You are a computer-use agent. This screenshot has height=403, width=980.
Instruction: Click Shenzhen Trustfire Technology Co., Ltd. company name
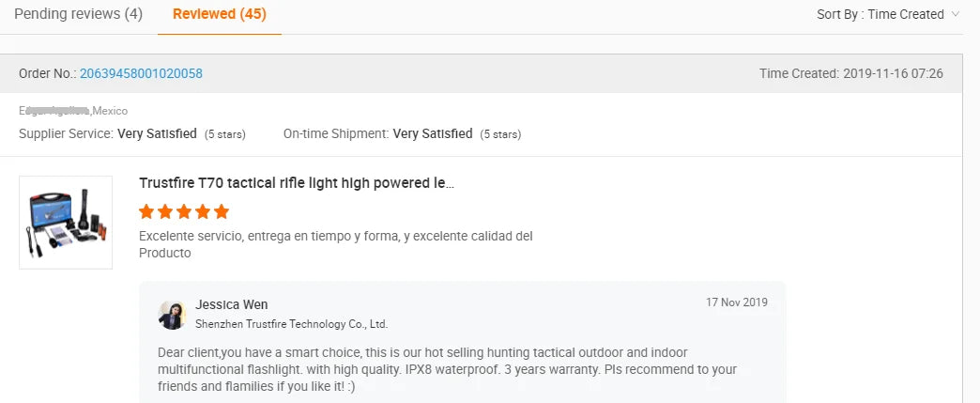pos(291,324)
